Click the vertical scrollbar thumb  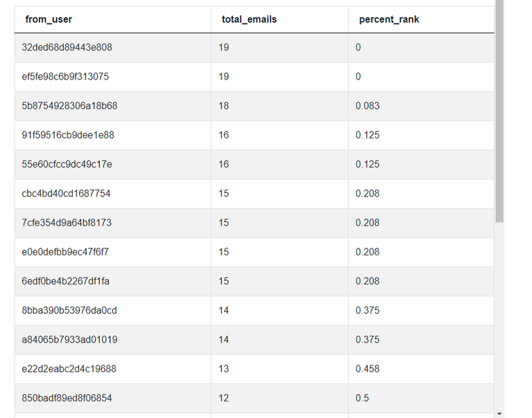(499, 111)
